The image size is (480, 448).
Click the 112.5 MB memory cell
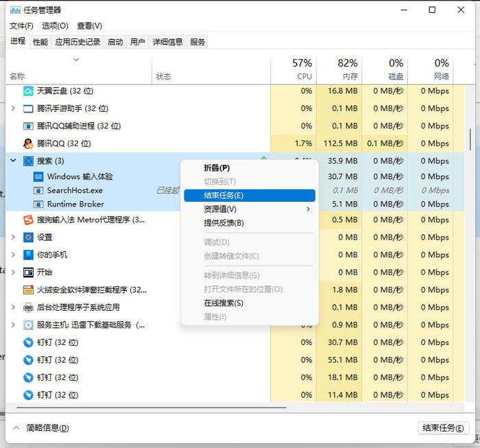[x=339, y=143]
